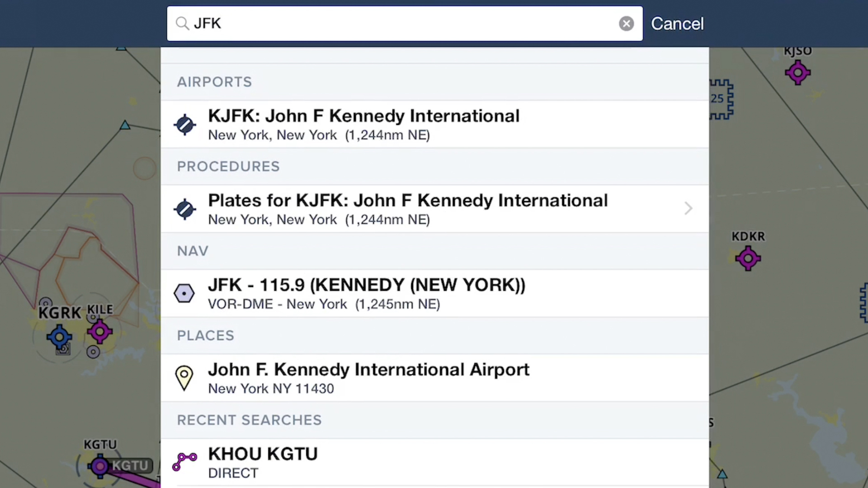
Task: Click the map pin place icon
Action: point(184,378)
